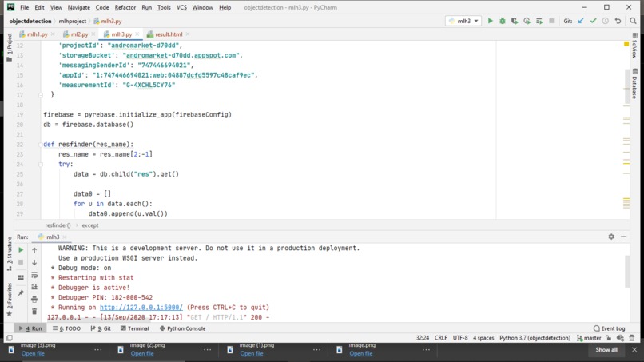Open the http://127.0.0.1:5000/ console link

coord(141,308)
